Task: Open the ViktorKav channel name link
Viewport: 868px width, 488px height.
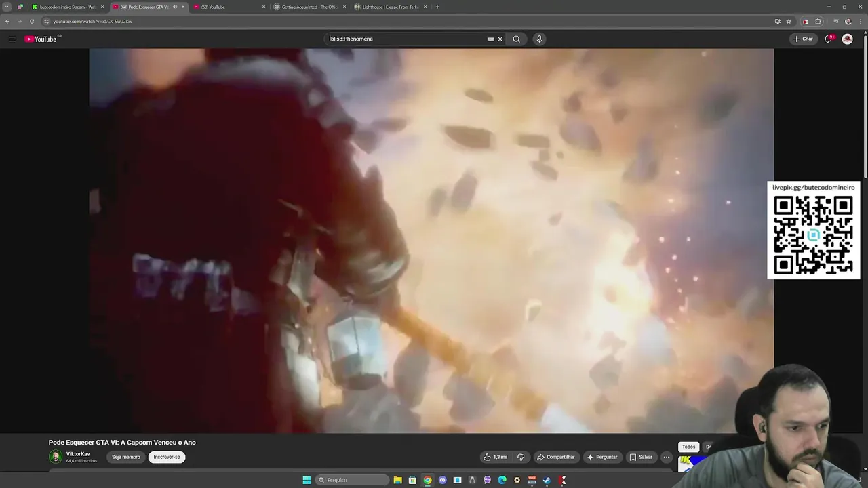Action: pos(78,454)
